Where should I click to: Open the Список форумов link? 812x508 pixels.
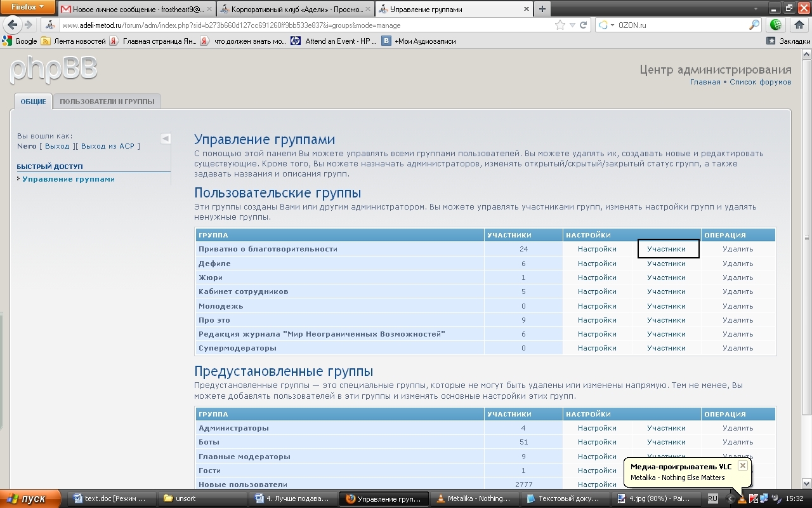point(760,82)
